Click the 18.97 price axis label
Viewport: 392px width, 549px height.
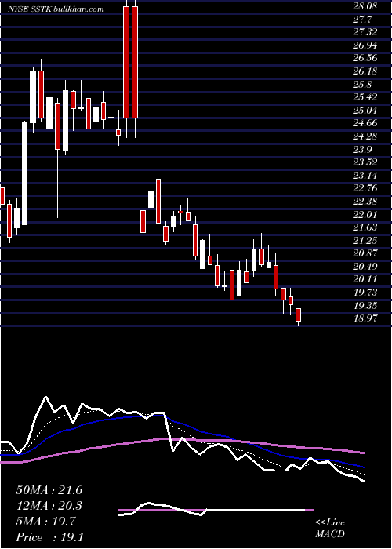365,318
